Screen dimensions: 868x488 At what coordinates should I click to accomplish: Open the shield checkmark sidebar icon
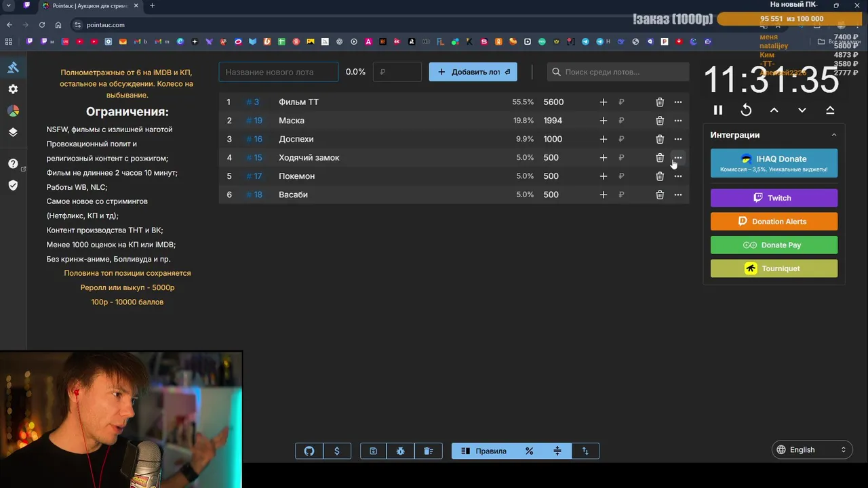click(x=13, y=185)
